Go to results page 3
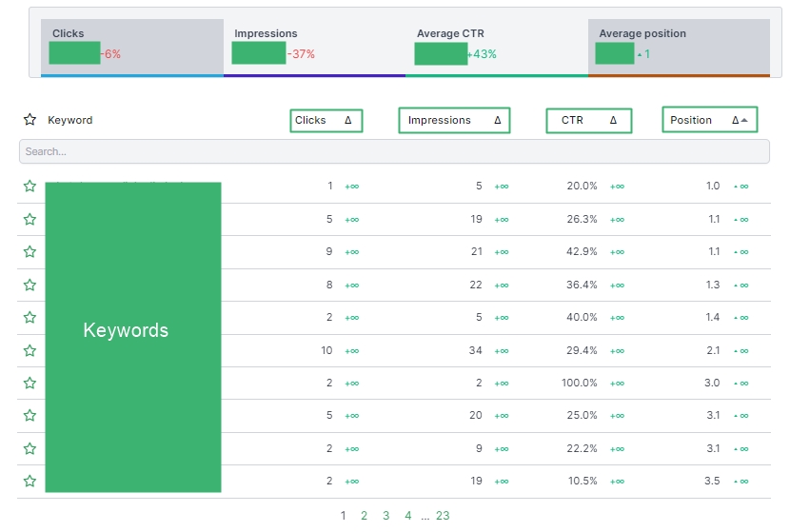The height and width of the screenshot is (532, 790). pos(385,516)
